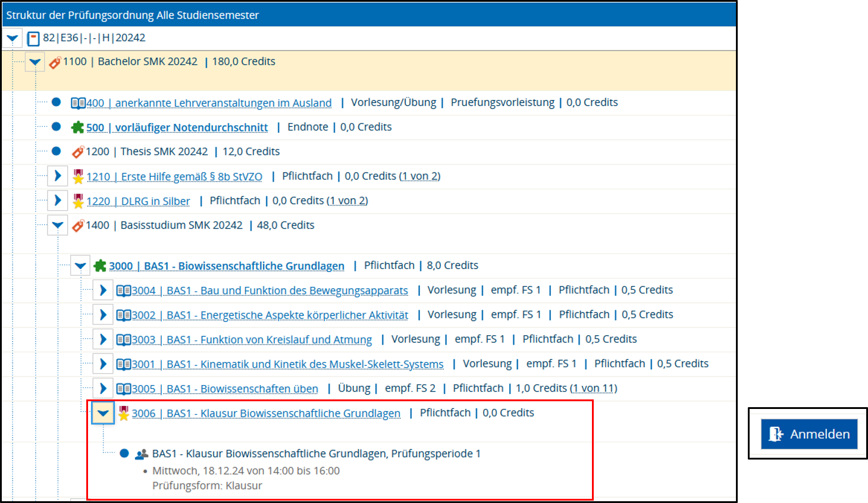Click the blue dot before 1200 Thesis SMK

(x=56, y=151)
